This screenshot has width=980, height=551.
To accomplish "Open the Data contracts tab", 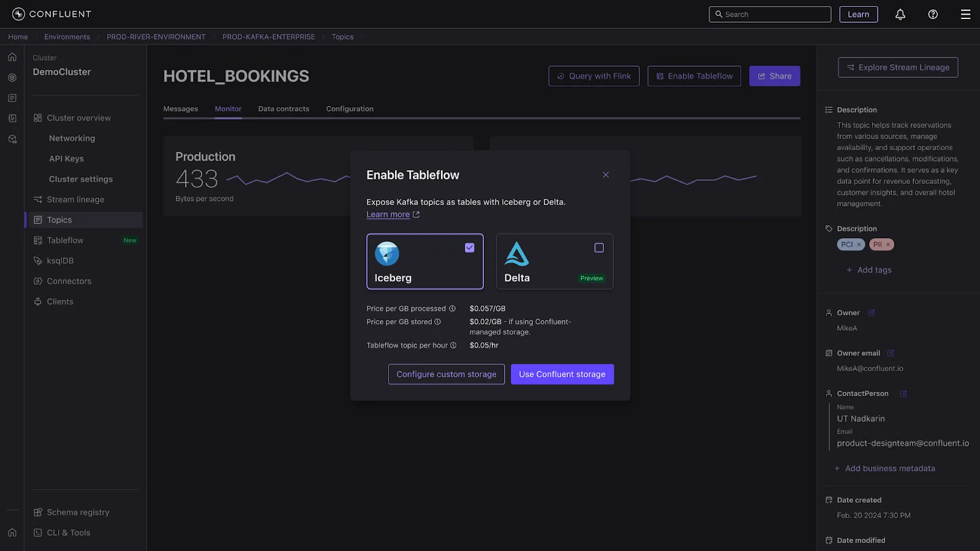I will click(284, 109).
